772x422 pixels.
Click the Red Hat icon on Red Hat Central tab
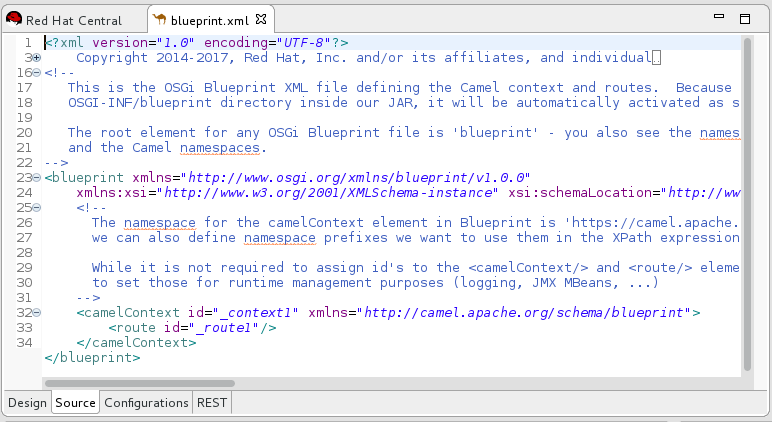point(14,20)
